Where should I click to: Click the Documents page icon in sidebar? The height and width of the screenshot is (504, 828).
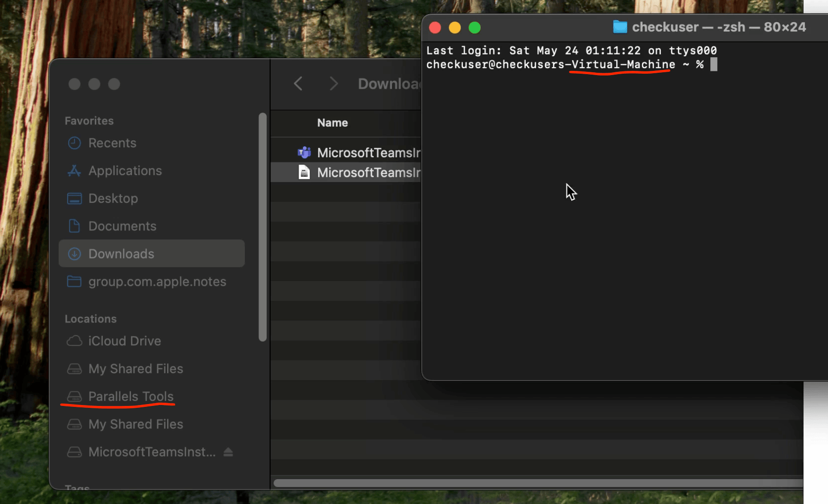pyautogui.click(x=74, y=226)
